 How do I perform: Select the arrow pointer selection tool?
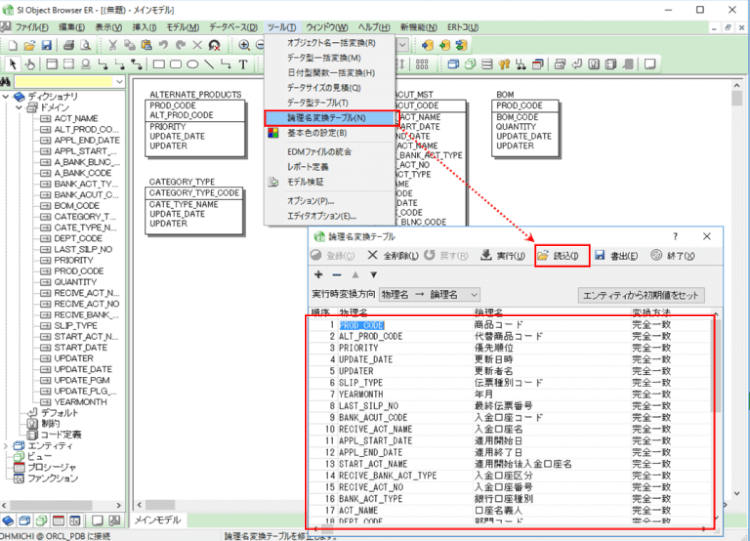click(x=12, y=64)
